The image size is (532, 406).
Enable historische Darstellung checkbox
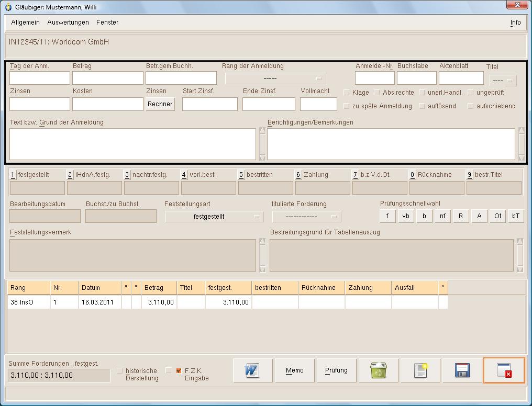tap(119, 371)
